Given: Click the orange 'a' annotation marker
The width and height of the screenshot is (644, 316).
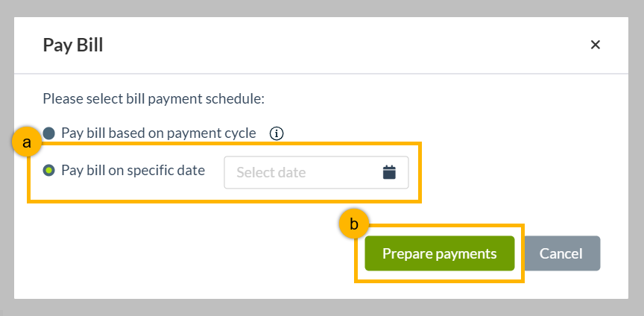Looking at the screenshot, I should point(26,143).
